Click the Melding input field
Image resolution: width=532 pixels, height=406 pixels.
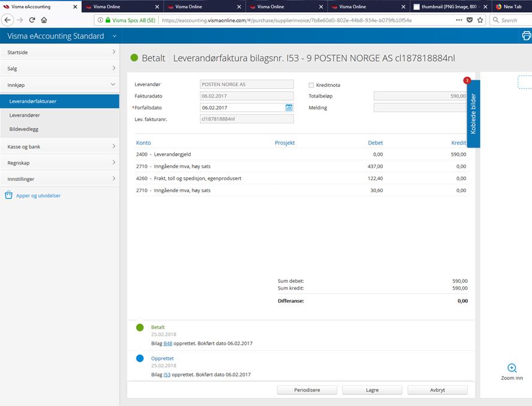[x=421, y=108]
